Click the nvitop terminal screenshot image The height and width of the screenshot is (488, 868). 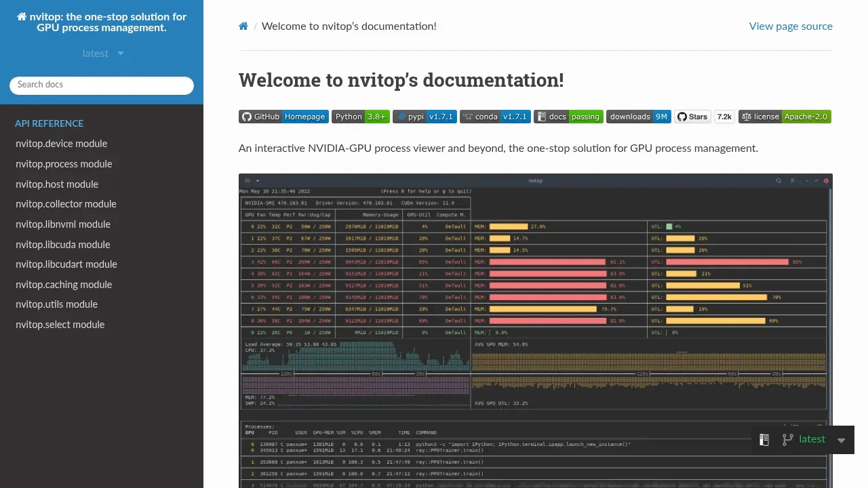click(x=536, y=331)
